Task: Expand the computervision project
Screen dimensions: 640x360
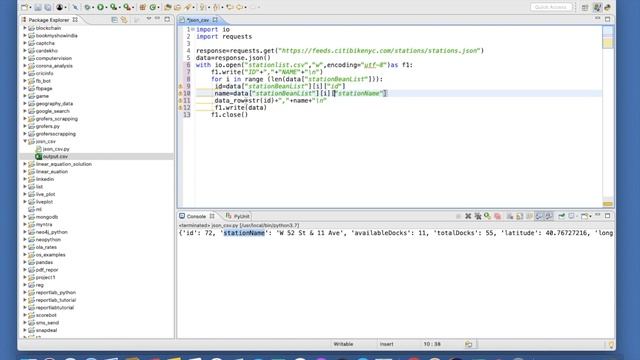Action: coord(25,58)
